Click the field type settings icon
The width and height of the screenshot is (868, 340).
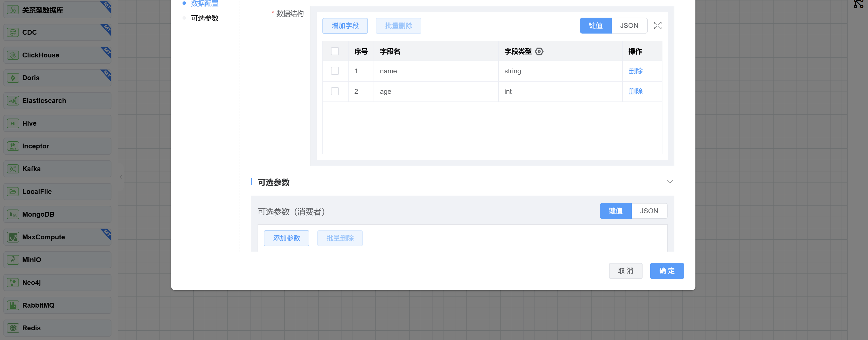[x=539, y=51]
